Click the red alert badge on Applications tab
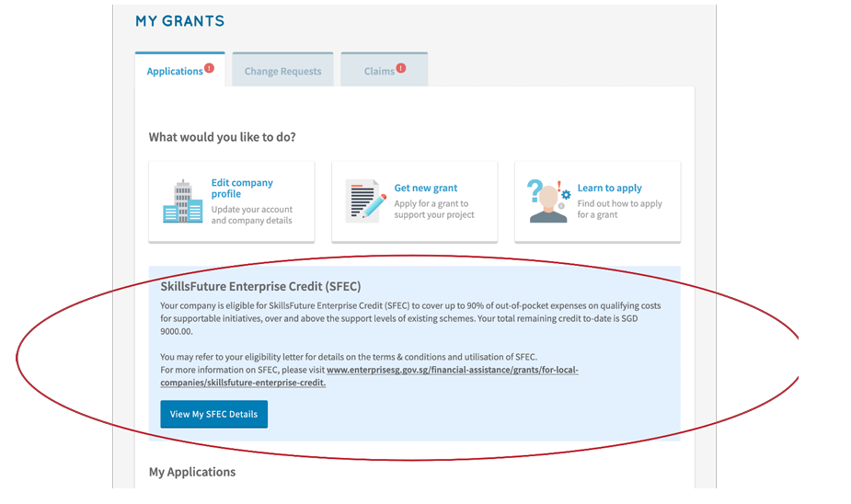This screenshot has height=504, width=851. coord(209,68)
